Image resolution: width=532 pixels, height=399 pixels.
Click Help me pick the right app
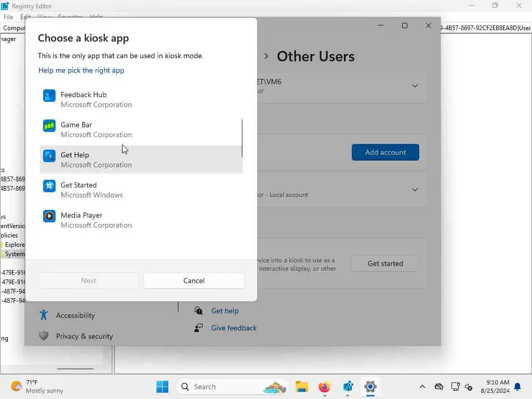[x=81, y=70]
